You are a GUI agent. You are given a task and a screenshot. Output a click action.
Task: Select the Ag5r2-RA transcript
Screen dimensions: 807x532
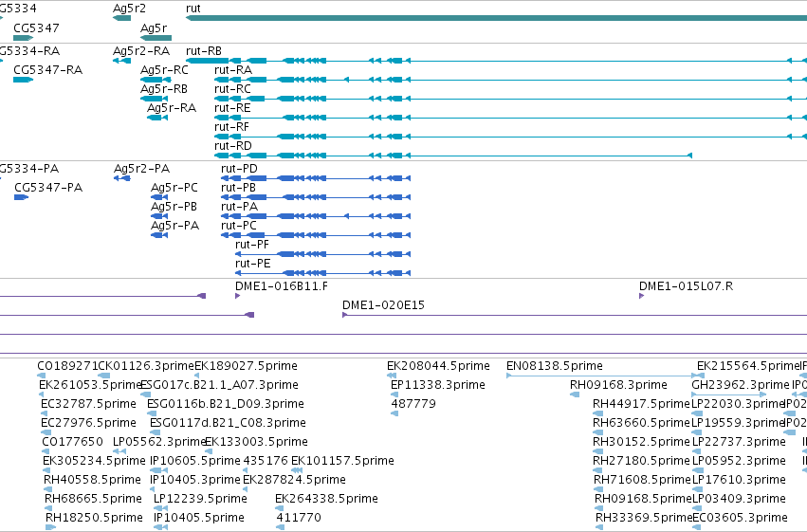click(141, 51)
